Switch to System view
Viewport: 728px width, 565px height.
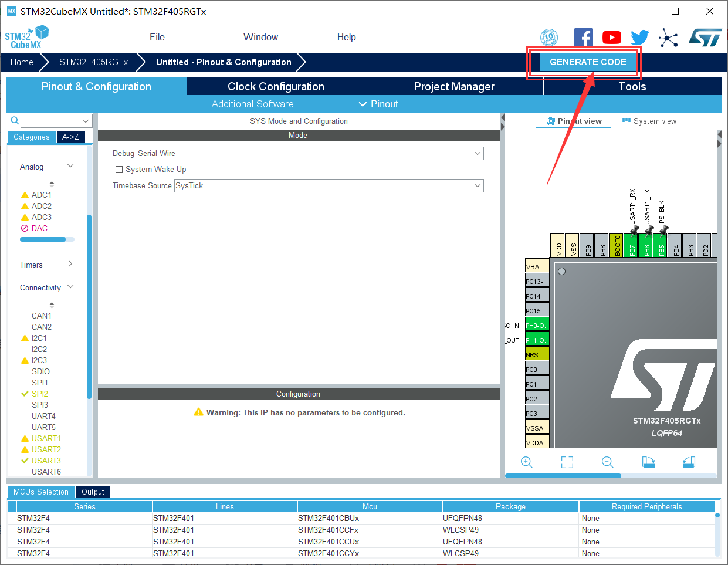(649, 121)
